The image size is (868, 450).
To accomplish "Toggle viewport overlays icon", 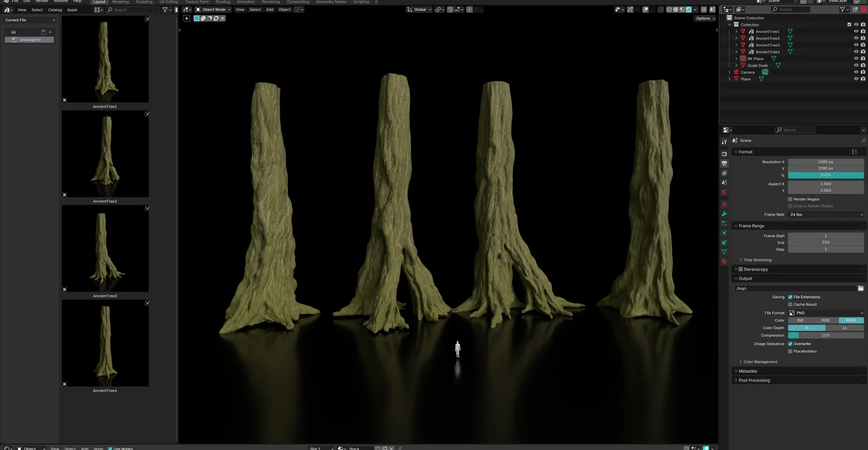I will click(645, 9).
